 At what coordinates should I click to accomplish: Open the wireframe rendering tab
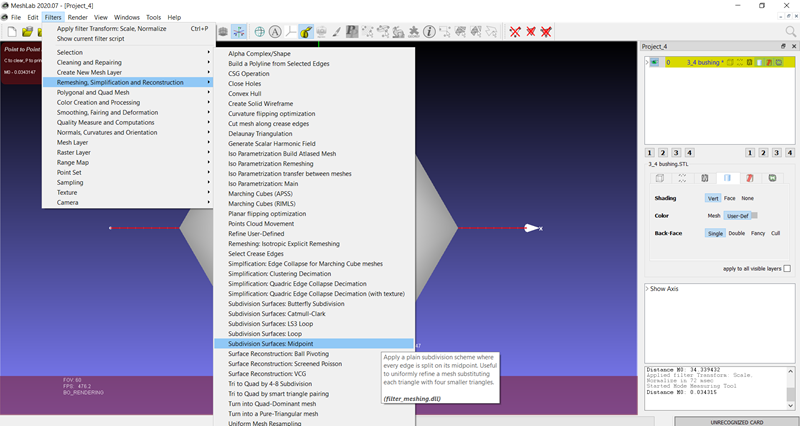coord(705,178)
